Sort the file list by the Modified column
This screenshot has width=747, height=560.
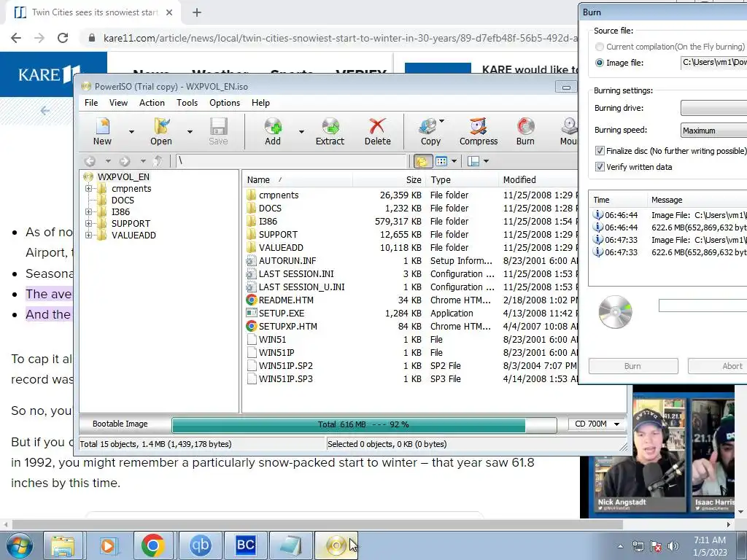[538, 180]
